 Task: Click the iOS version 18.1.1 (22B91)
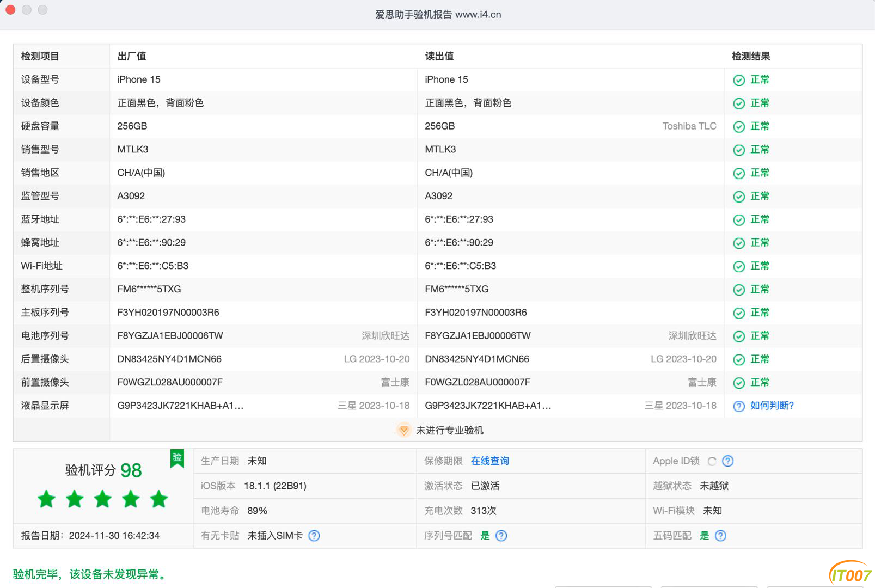pos(275,486)
